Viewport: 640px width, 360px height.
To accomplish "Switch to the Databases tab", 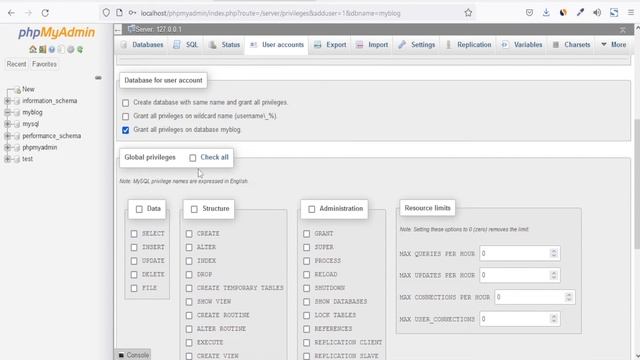I will 142,45.
